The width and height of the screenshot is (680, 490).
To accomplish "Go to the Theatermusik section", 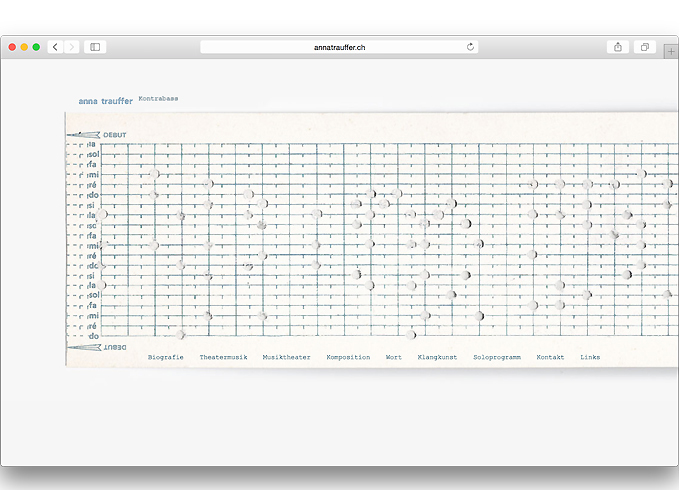I will click(x=223, y=357).
